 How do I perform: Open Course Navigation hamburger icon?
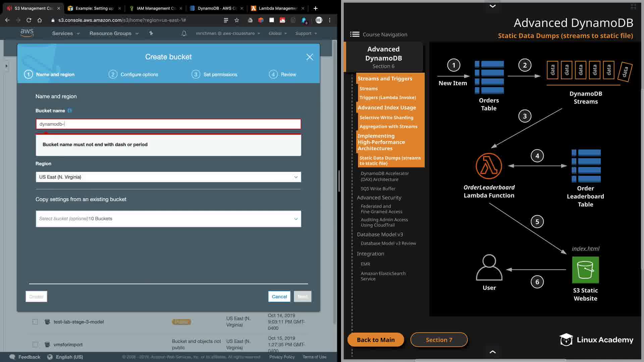[355, 34]
